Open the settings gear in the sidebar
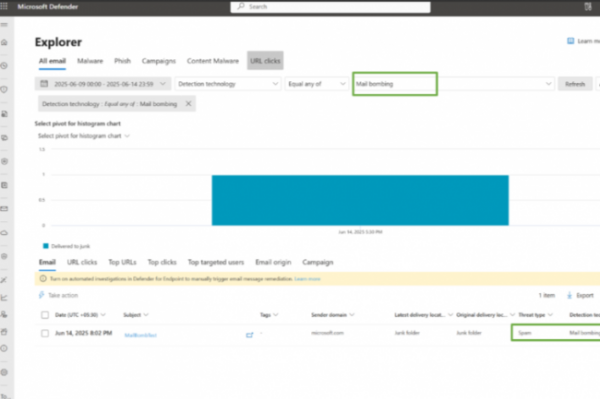 4,372
